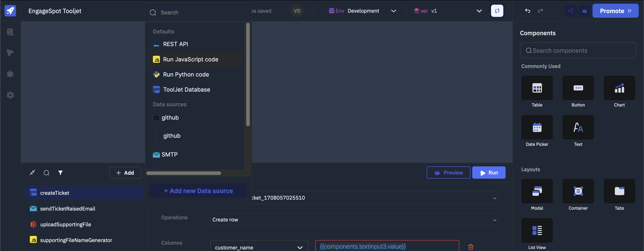This screenshot has width=644, height=251.
Task: Click the undo arrow icon
Action: 527,11
